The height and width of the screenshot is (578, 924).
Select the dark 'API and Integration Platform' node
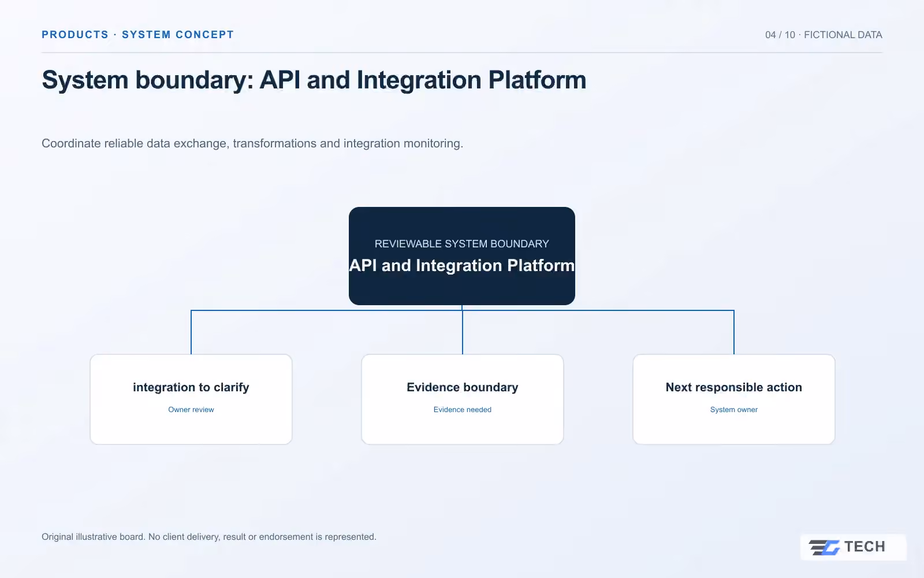tap(462, 256)
